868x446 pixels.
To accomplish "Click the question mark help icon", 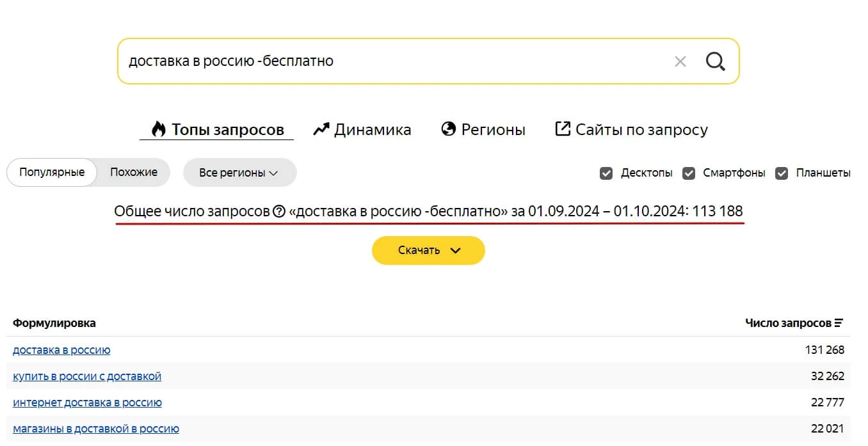I will (279, 211).
